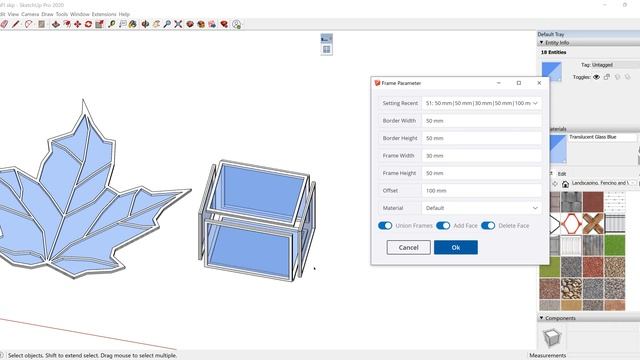This screenshot has height=360, width=640.
Task: Pick the wooden cross fence swatch
Action: tap(593, 223)
